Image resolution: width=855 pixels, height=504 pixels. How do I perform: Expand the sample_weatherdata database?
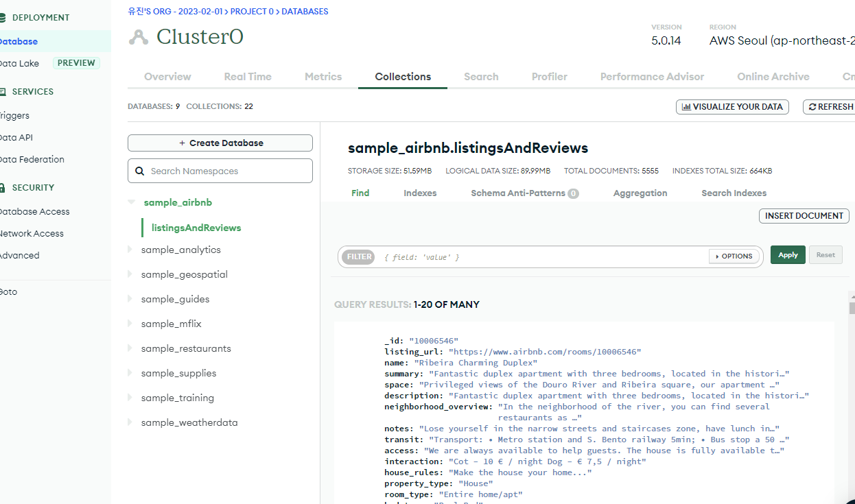130,422
